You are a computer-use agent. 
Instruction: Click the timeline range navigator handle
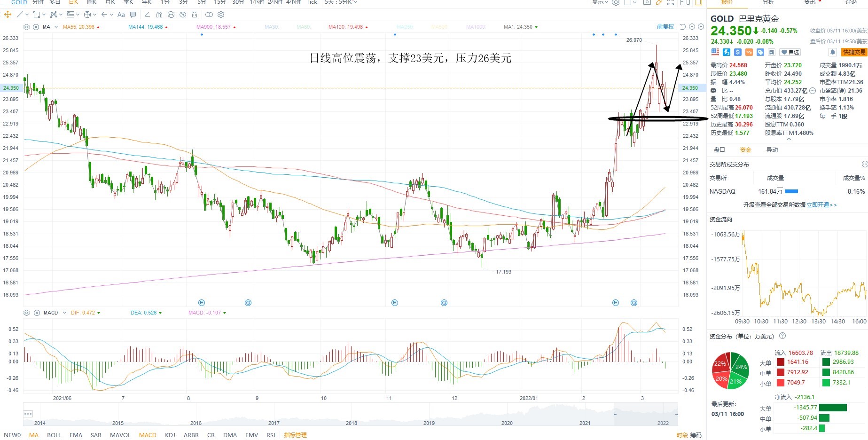(x=615, y=414)
